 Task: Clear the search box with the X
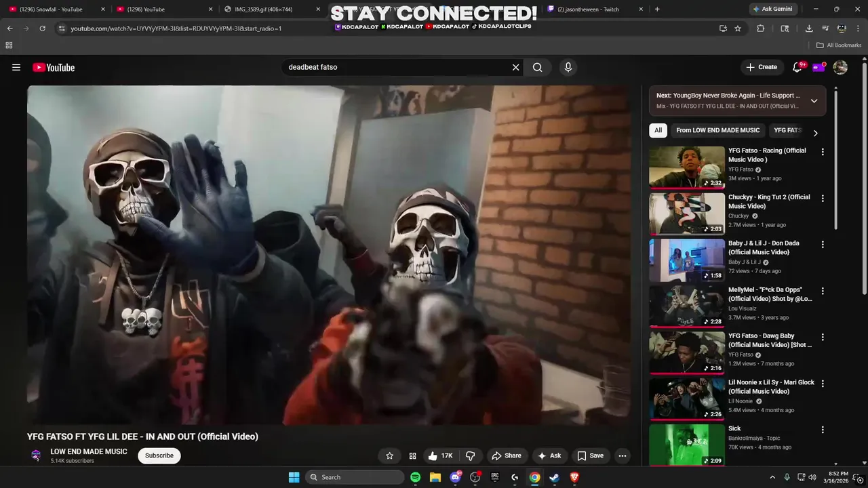pos(515,67)
